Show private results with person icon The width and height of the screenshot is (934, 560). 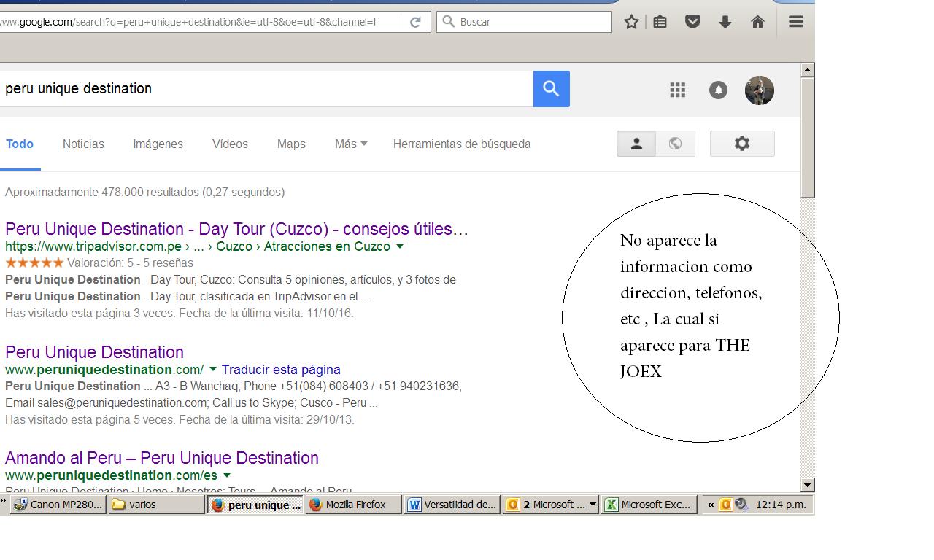click(636, 144)
